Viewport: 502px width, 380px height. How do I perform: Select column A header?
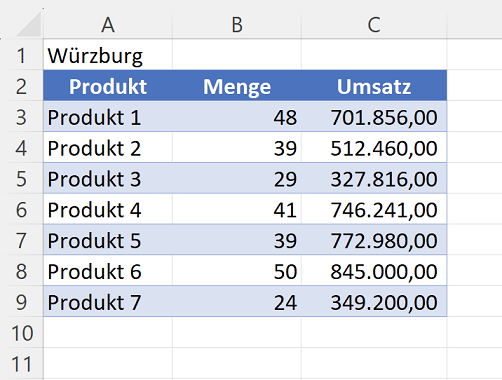click(108, 25)
